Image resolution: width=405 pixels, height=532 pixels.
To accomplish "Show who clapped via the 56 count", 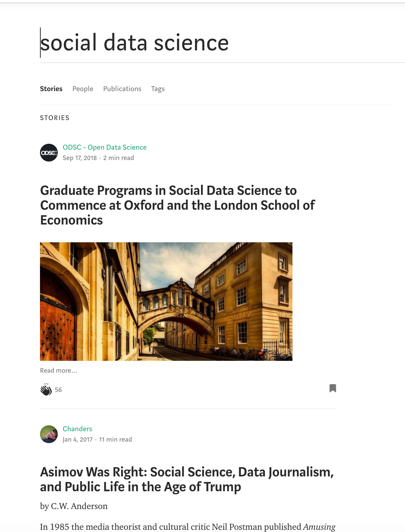I will pyautogui.click(x=58, y=390).
